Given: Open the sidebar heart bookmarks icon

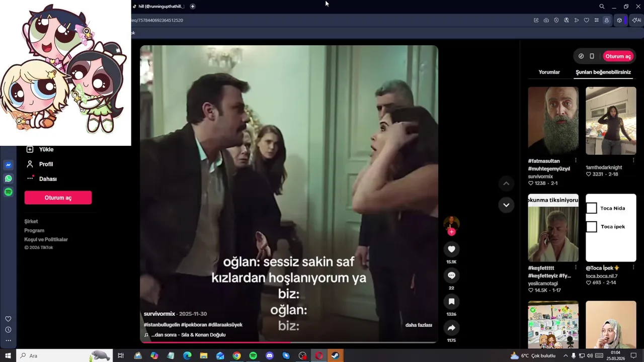Looking at the screenshot, I should pyautogui.click(x=8, y=319).
